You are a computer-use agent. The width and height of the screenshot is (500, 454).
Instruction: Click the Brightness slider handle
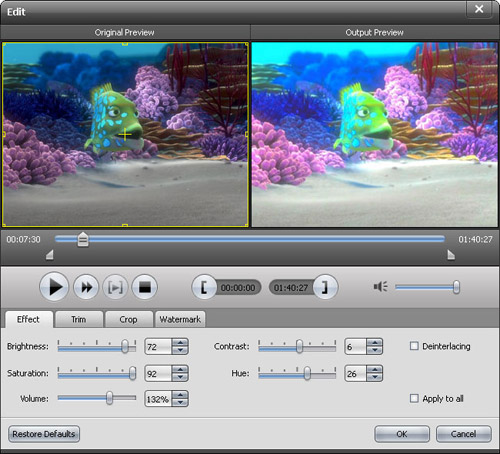pos(125,347)
